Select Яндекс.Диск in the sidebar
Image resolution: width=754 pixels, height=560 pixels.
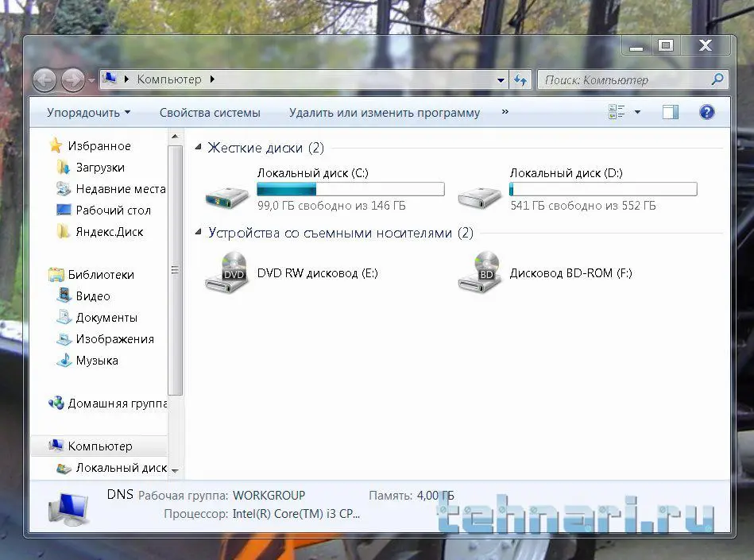pos(110,232)
